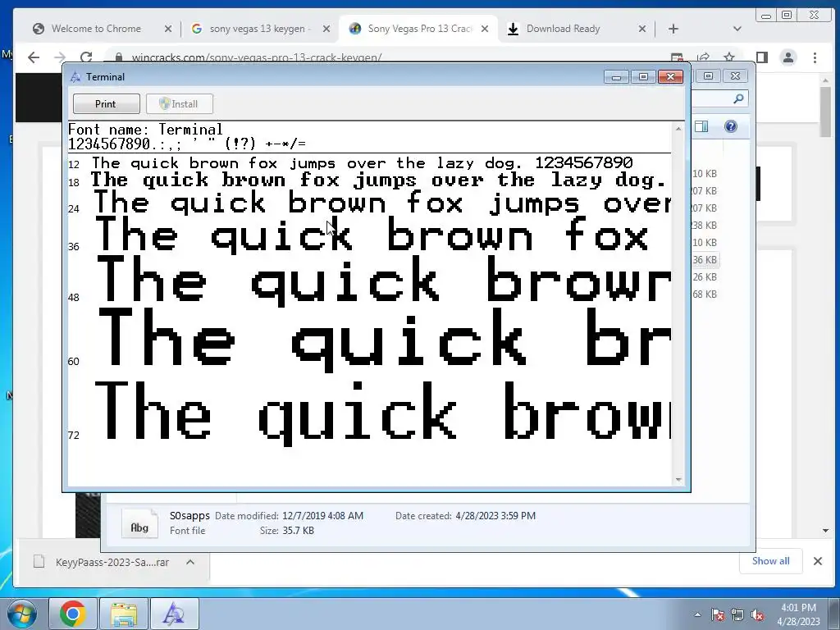Go back in Chrome
This screenshot has width=840, height=630.
34,57
